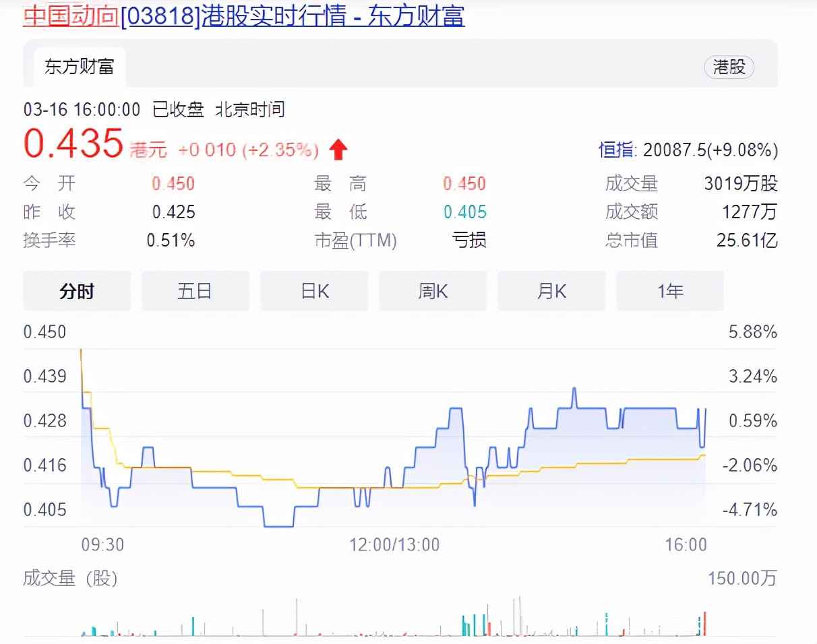
Task: Open the 中国动向 link in title
Action: 71,15
